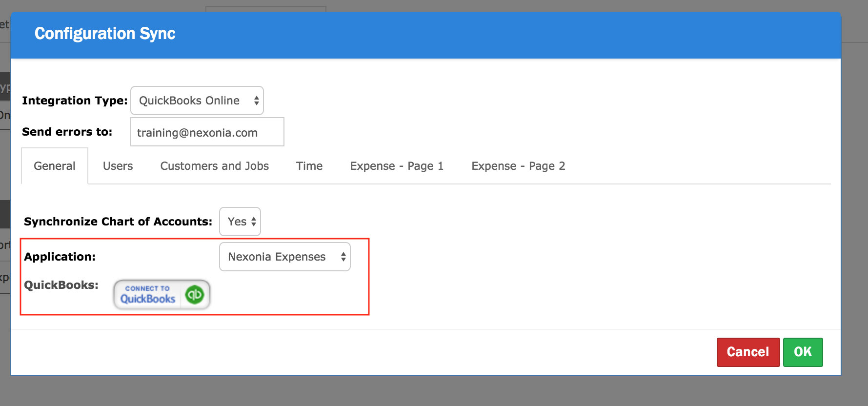Open the Integration Type dropdown
This screenshot has height=406, width=868.
tap(197, 101)
